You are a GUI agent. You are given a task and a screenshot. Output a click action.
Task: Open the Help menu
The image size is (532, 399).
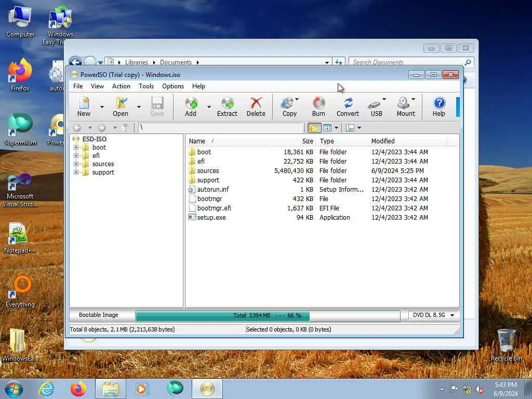198,86
